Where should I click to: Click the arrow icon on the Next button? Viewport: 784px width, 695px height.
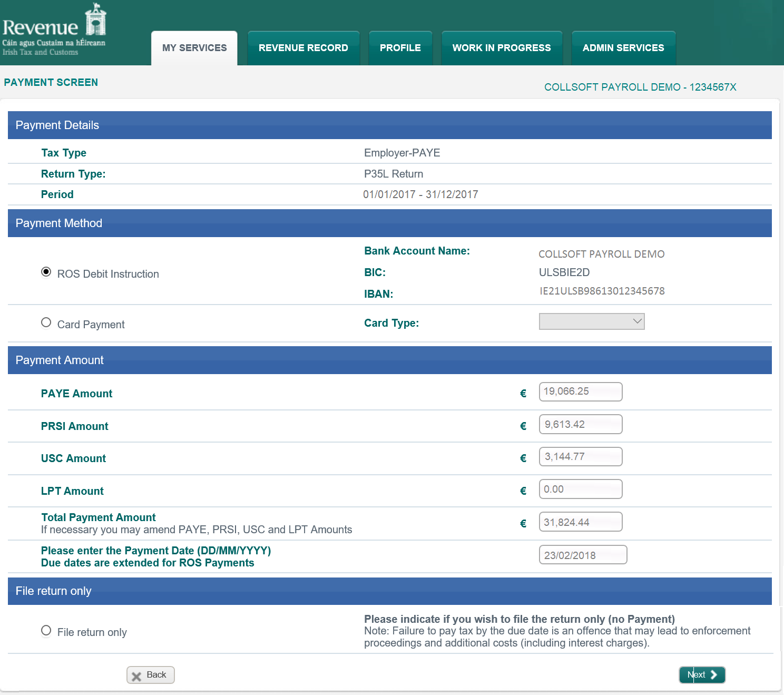714,675
